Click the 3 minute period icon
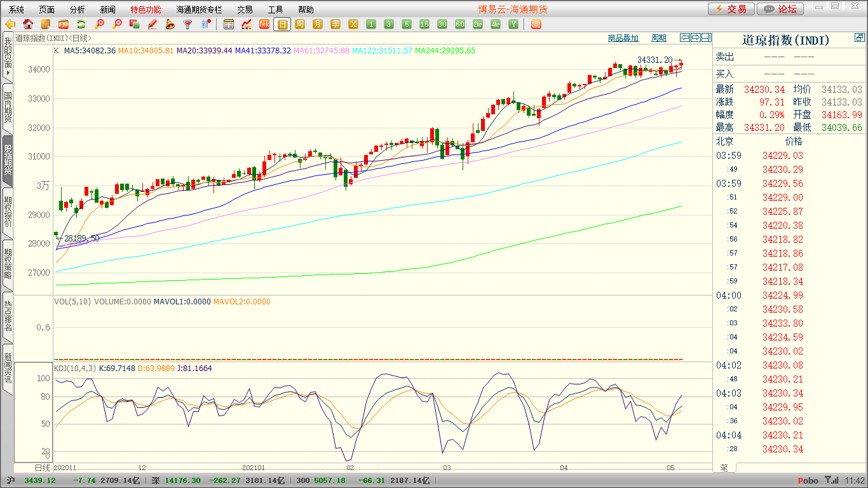This screenshot has width=868, height=488. (x=389, y=24)
